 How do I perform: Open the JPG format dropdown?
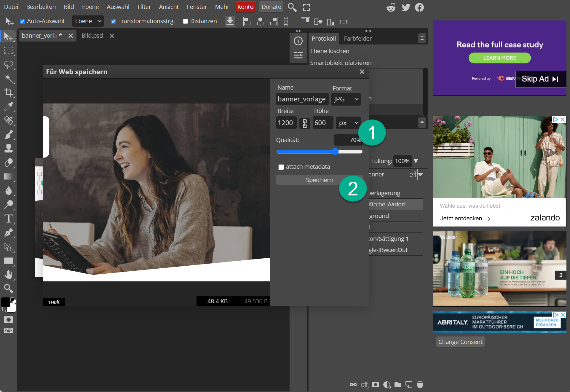click(x=346, y=99)
